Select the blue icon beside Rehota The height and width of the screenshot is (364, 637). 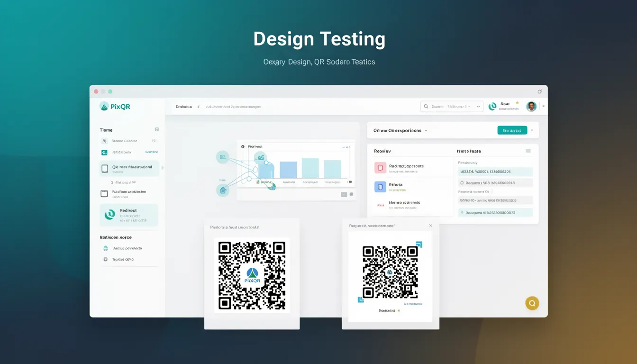380,187
